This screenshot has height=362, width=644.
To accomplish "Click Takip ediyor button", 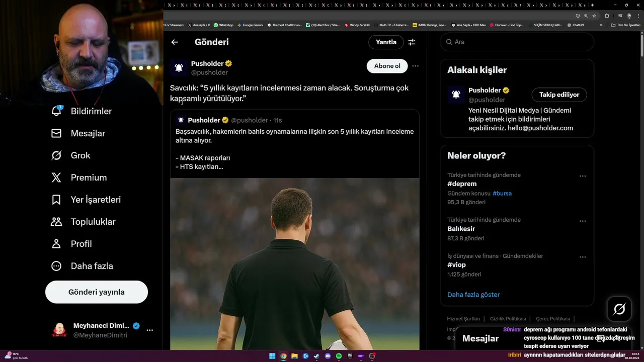I will click(x=559, y=95).
